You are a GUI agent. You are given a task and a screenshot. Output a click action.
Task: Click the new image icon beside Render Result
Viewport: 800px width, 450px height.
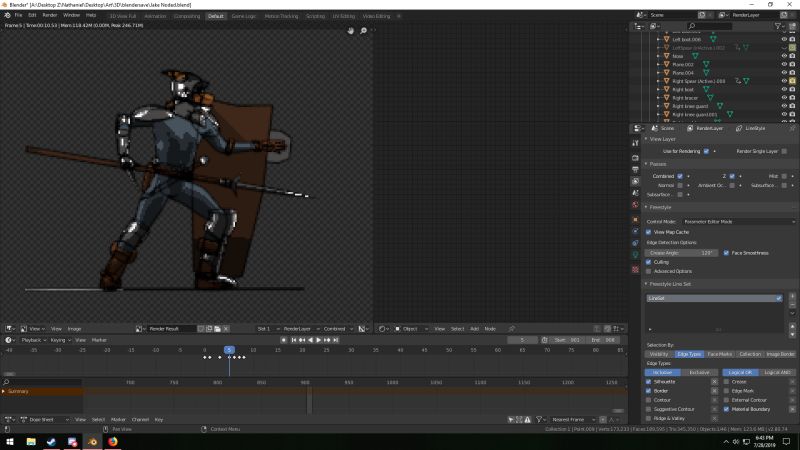(209, 329)
